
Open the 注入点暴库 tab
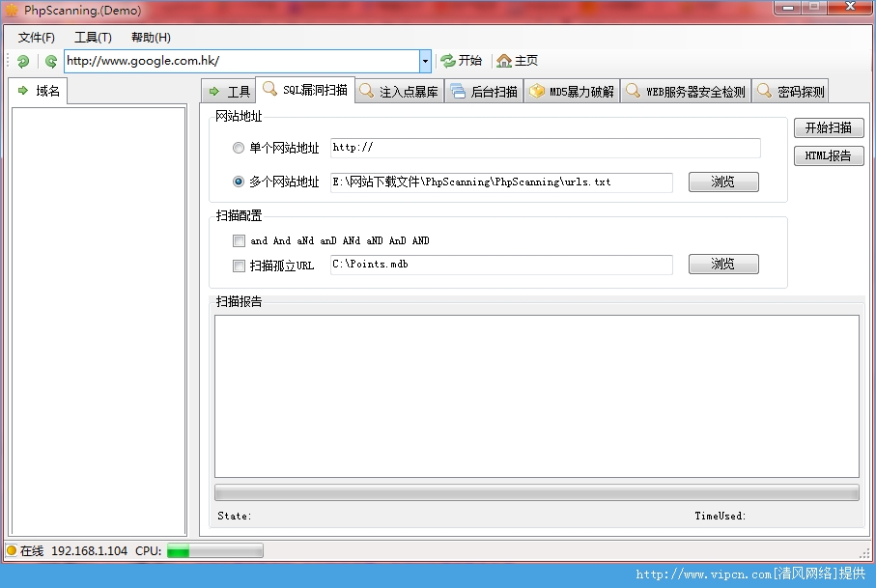pos(400,92)
